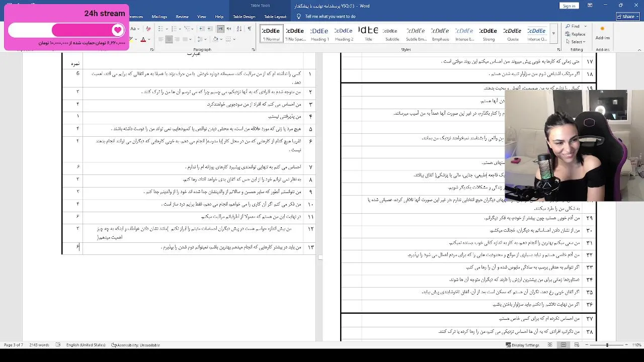Collapse the ribbon with chevron

tap(639, 50)
